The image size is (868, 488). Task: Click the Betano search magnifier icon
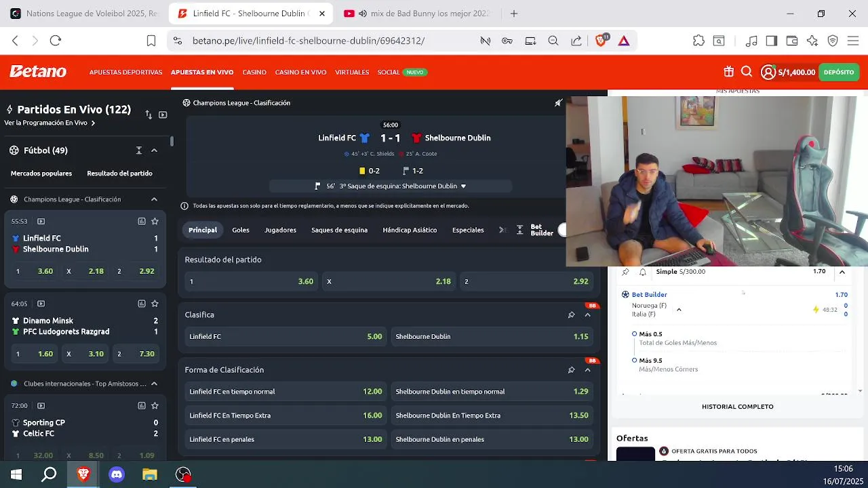click(747, 72)
